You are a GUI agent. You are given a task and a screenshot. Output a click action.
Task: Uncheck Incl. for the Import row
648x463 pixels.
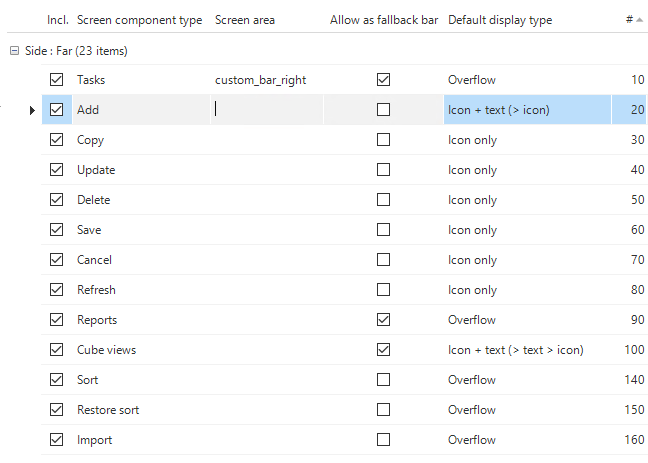pos(57,439)
